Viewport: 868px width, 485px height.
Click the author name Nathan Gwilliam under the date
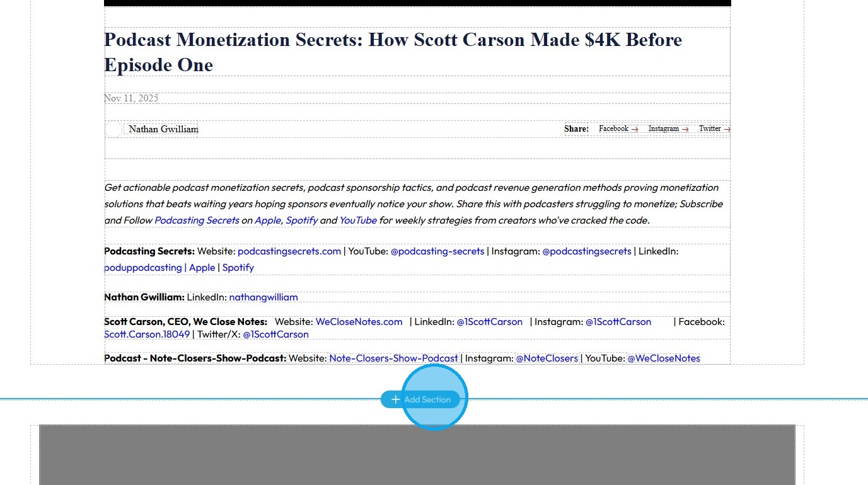point(163,129)
